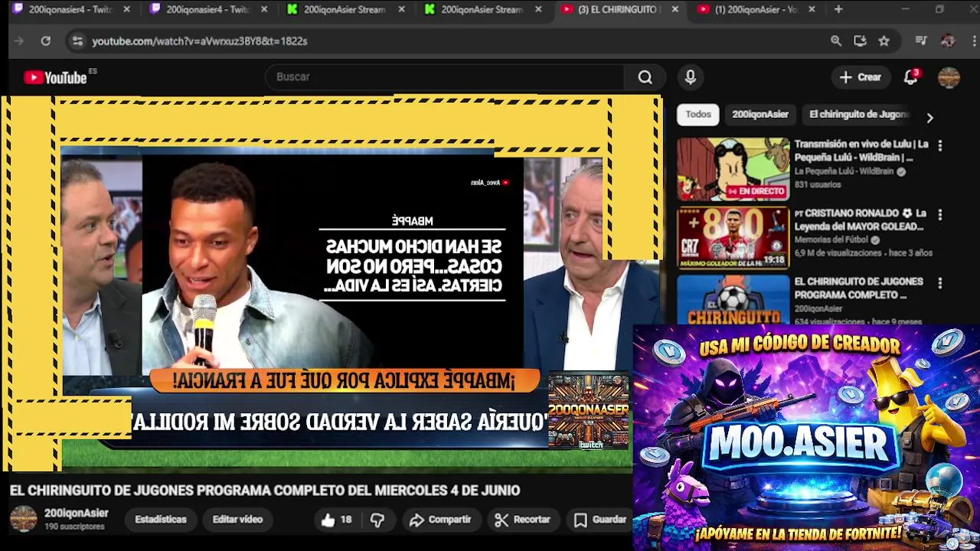
Task: Open 200iqonAsier channel name link
Action: [76, 514]
